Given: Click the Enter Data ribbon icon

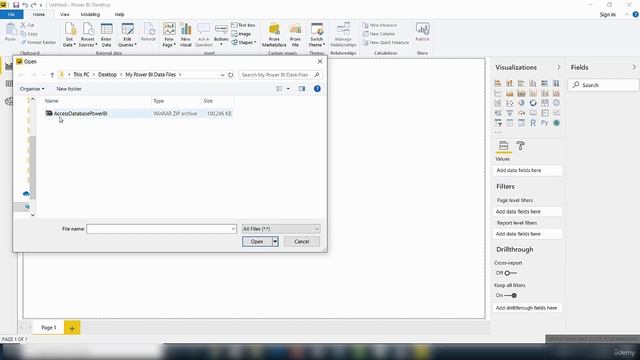Looking at the screenshot, I should (107, 34).
